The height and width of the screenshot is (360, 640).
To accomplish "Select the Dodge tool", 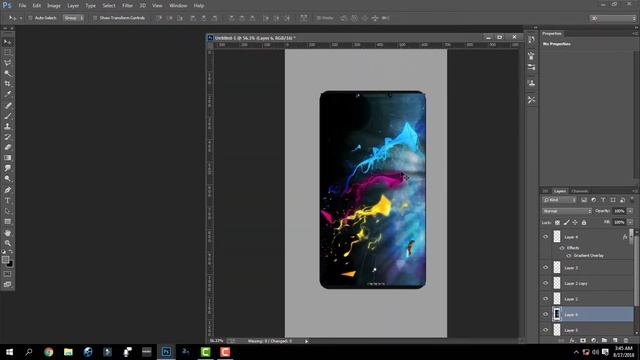I will click(x=7, y=178).
